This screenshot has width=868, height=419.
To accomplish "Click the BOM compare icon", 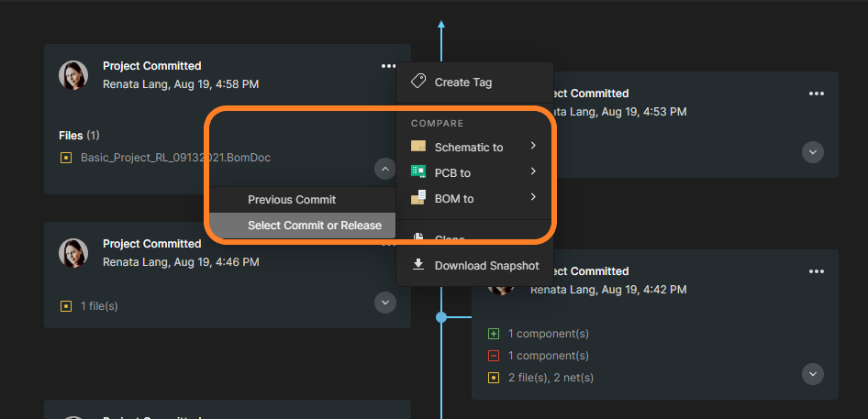I will 418,198.
